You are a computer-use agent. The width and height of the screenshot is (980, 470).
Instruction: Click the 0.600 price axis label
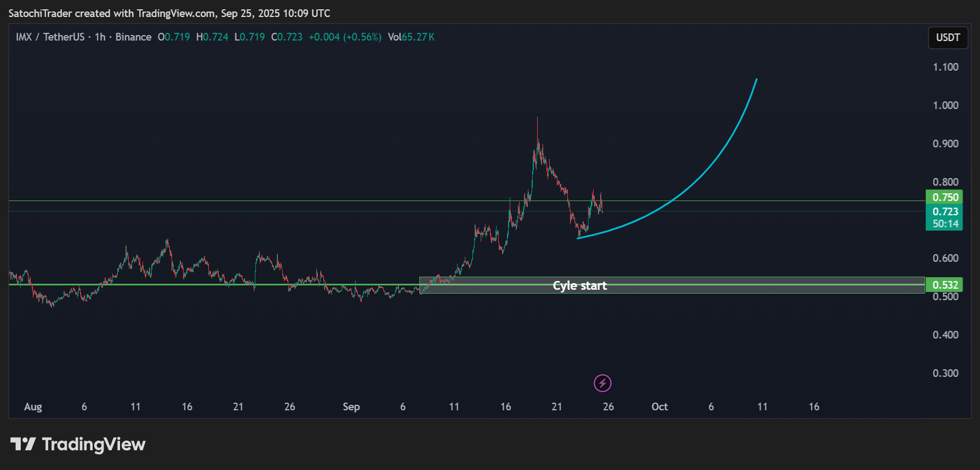(x=945, y=258)
